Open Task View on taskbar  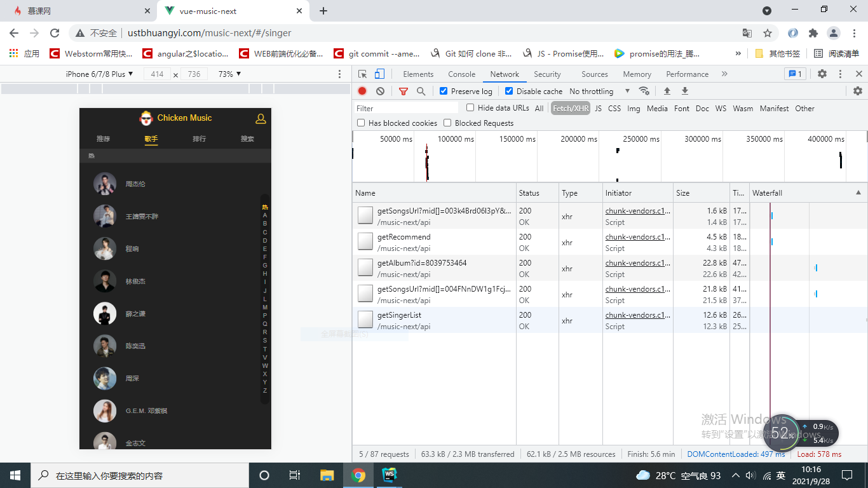click(295, 475)
